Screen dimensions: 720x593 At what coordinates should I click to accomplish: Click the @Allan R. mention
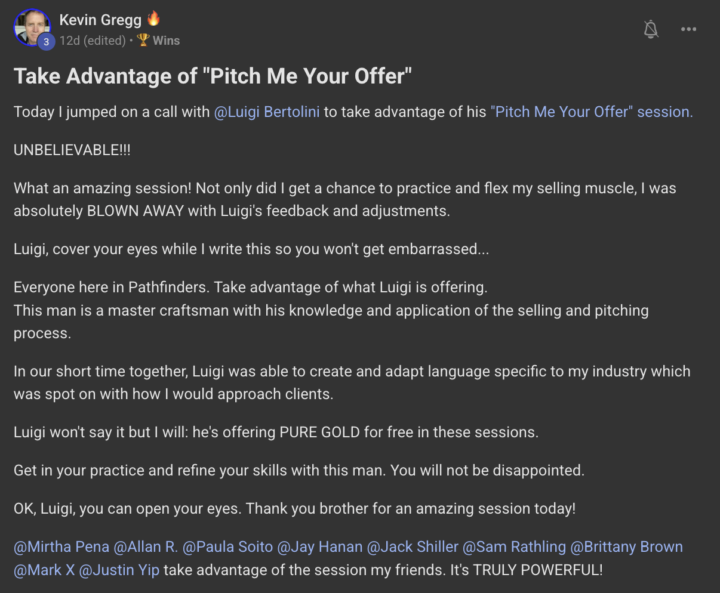(149, 547)
